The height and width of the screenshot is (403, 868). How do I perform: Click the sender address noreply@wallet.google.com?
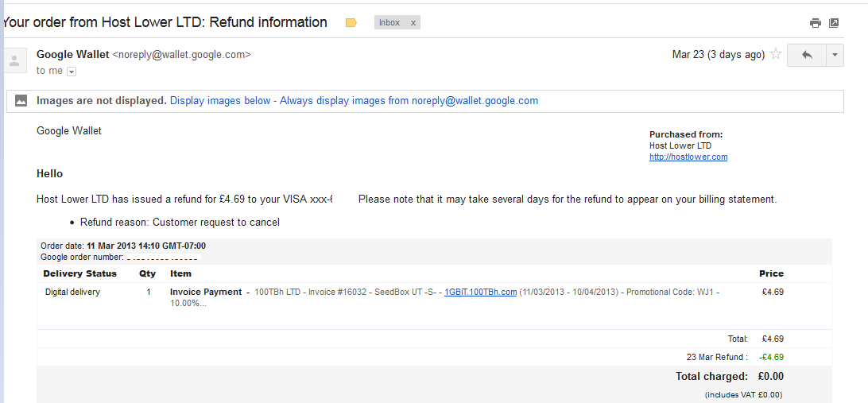click(182, 54)
